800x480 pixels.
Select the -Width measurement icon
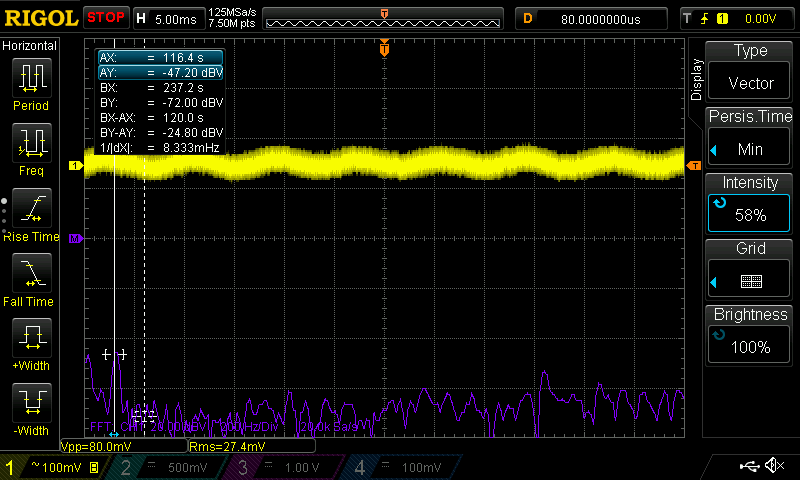click(31, 403)
